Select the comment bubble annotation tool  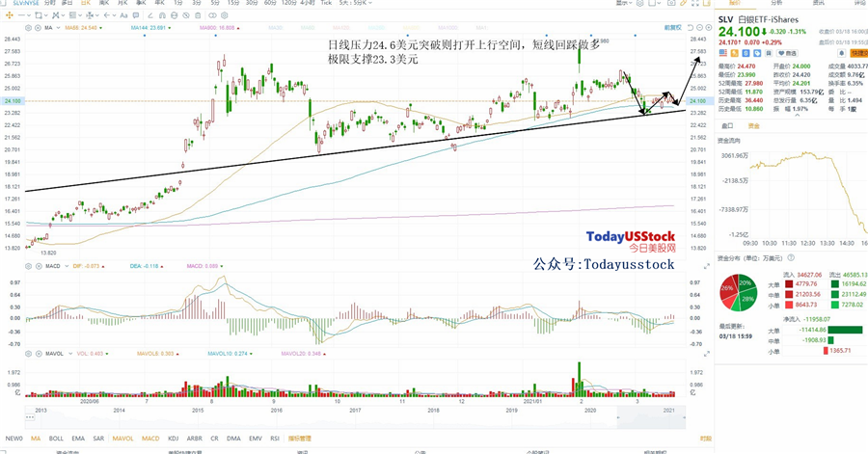pos(136,15)
